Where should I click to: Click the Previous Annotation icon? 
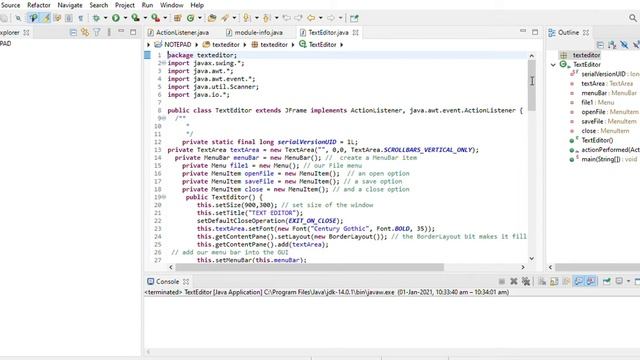[267, 18]
